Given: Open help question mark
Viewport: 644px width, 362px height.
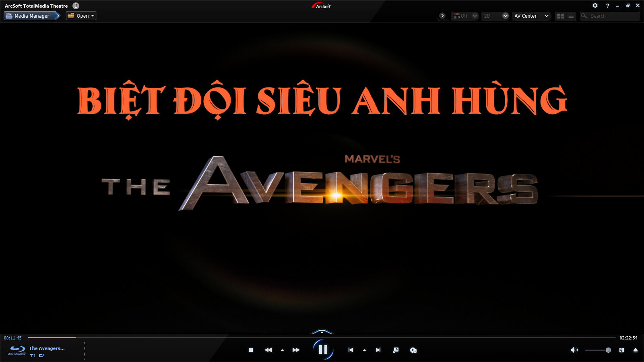Looking at the screenshot, I should pos(607,6).
